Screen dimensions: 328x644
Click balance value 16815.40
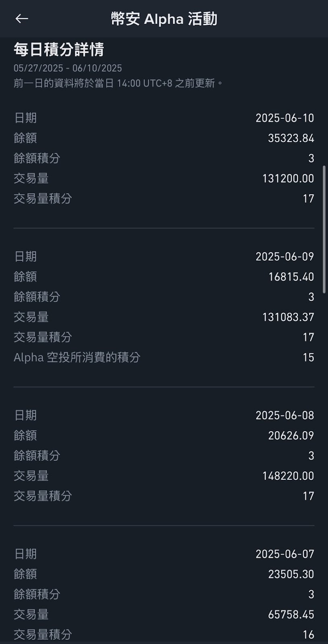coord(291,277)
